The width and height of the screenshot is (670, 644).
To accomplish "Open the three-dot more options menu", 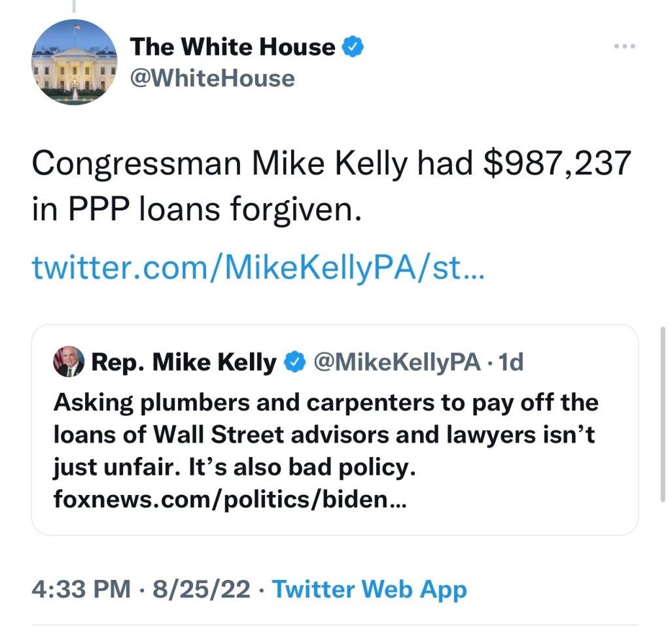I will click(x=624, y=47).
